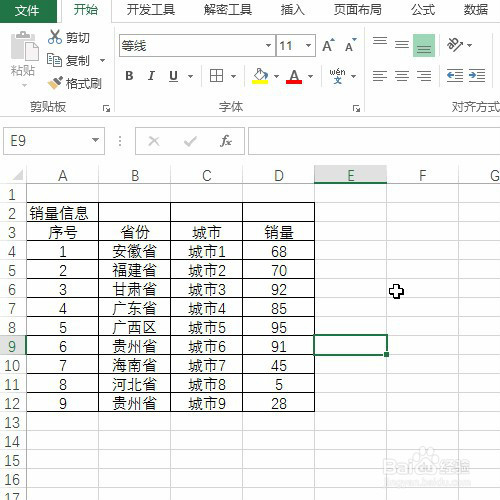Select the Middle Align icon
The image size is (500, 500).
tap(402, 45)
